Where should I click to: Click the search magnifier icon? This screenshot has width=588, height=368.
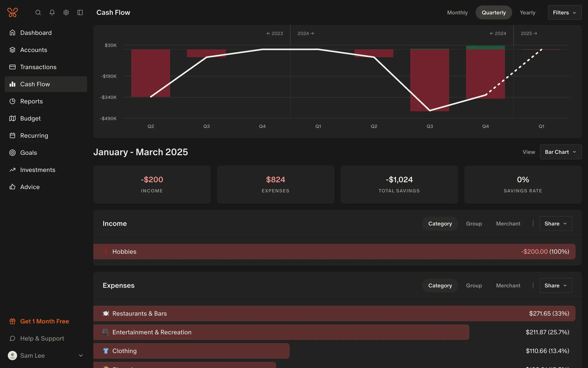(38, 13)
